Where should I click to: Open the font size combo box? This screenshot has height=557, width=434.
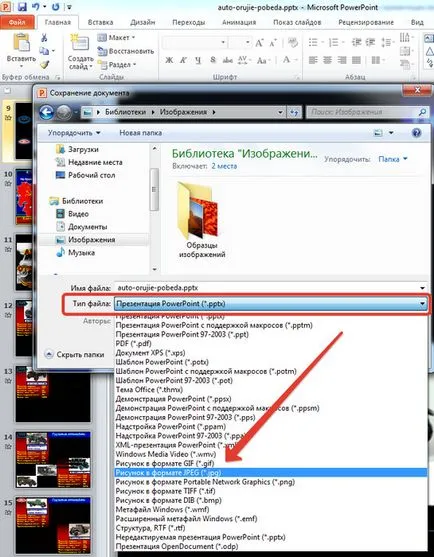239,43
